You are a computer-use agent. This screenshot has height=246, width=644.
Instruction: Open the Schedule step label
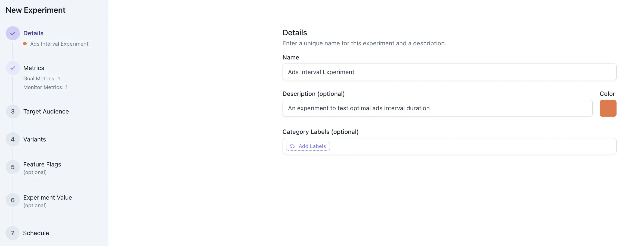pyautogui.click(x=36, y=233)
